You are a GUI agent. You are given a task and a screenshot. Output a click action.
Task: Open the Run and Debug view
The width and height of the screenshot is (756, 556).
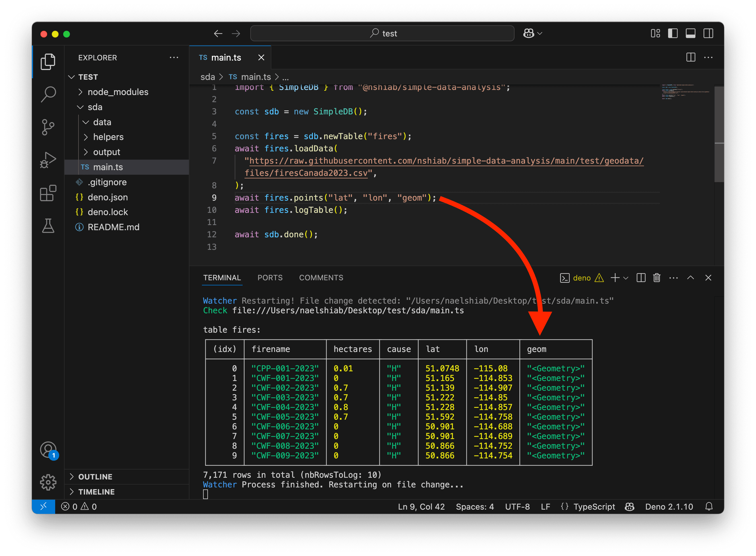[48, 160]
